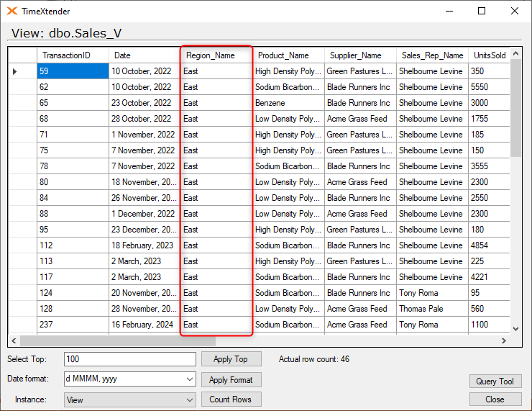Click the Count Rows button
532x411 pixels.
[231, 399]
